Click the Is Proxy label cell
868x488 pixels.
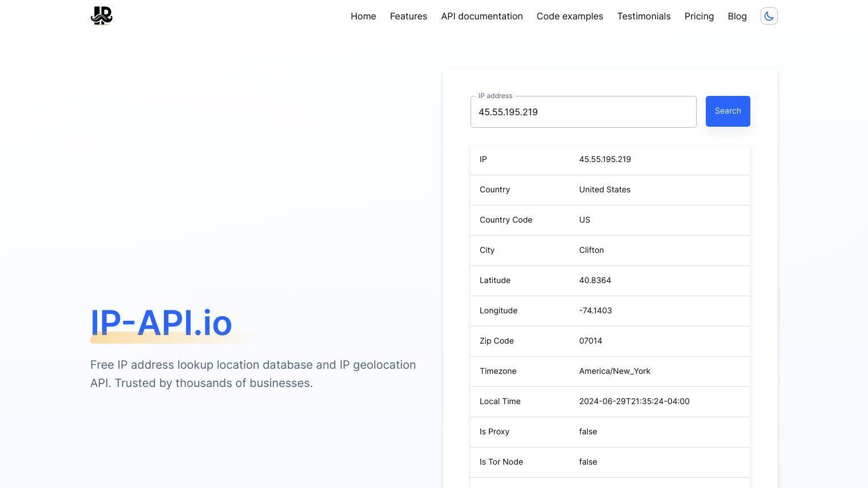495,432
